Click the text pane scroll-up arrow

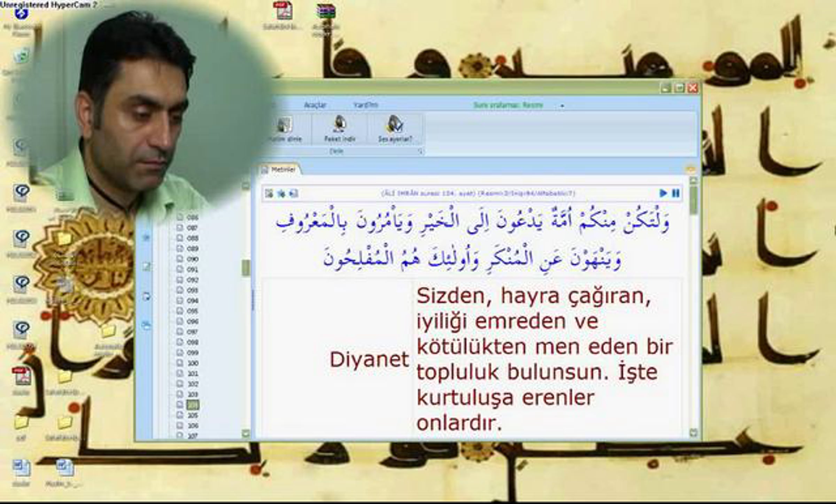693,181
